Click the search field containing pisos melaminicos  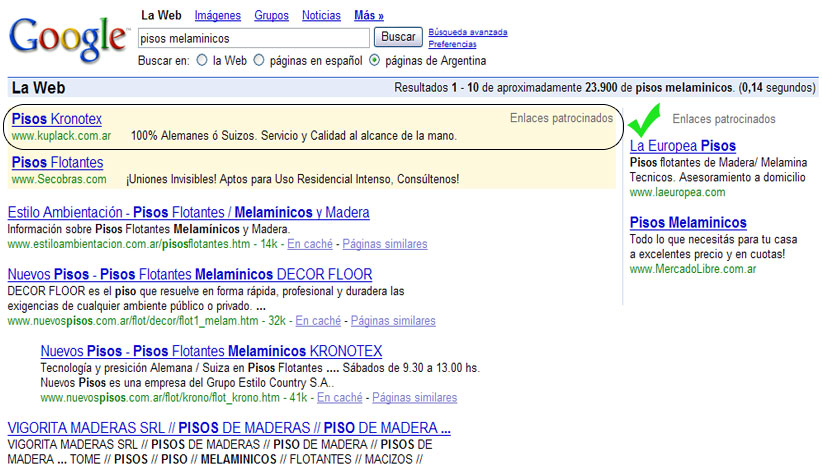point(254,38)
